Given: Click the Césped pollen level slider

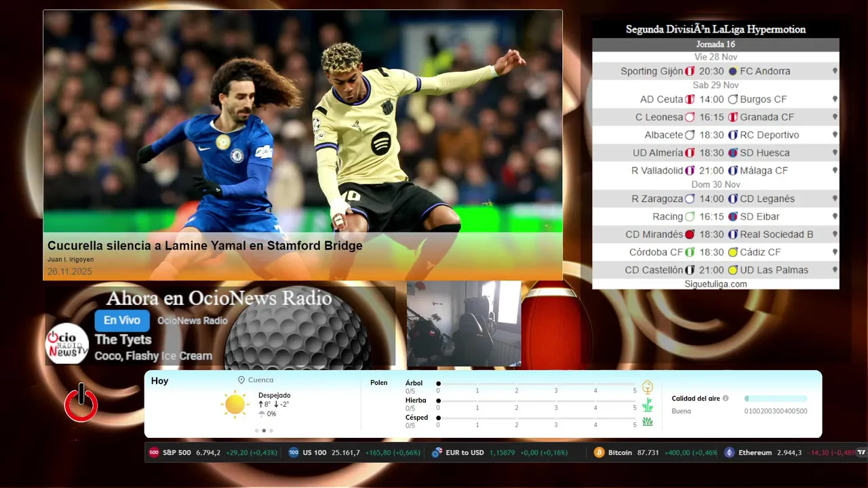Looking at the screenshot, I should pos(536,418).
